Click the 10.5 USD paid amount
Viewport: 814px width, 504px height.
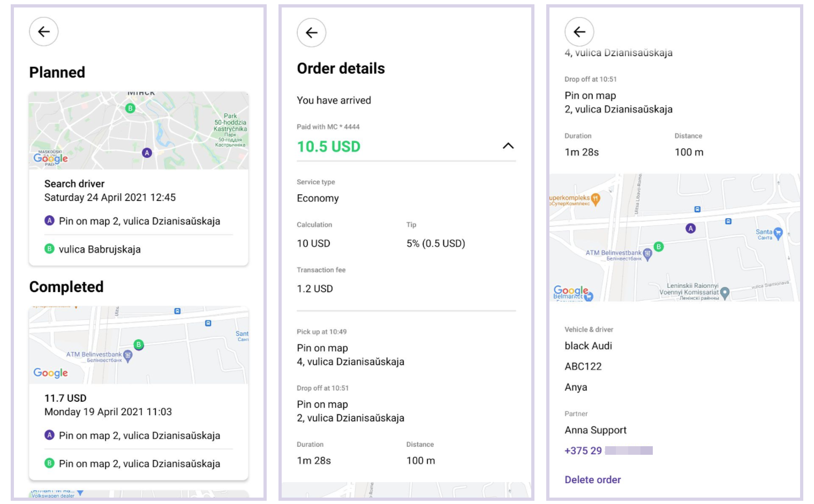329,147
